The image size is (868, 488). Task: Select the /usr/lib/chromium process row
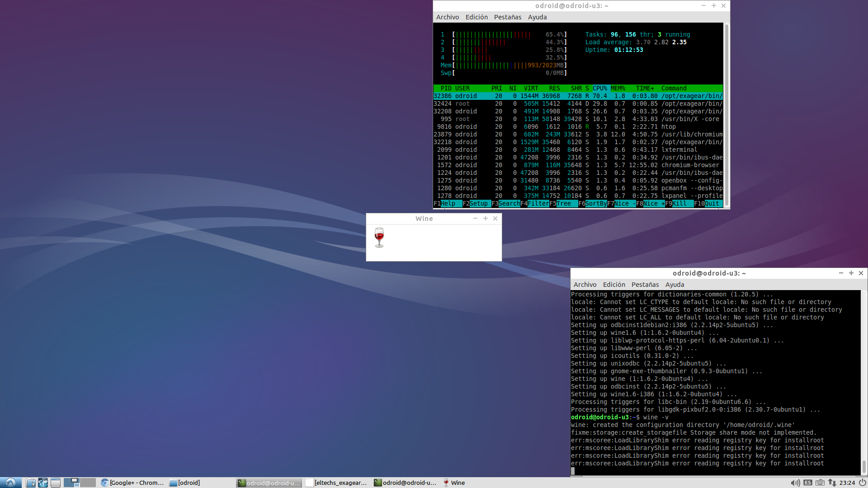click(578, 135)
